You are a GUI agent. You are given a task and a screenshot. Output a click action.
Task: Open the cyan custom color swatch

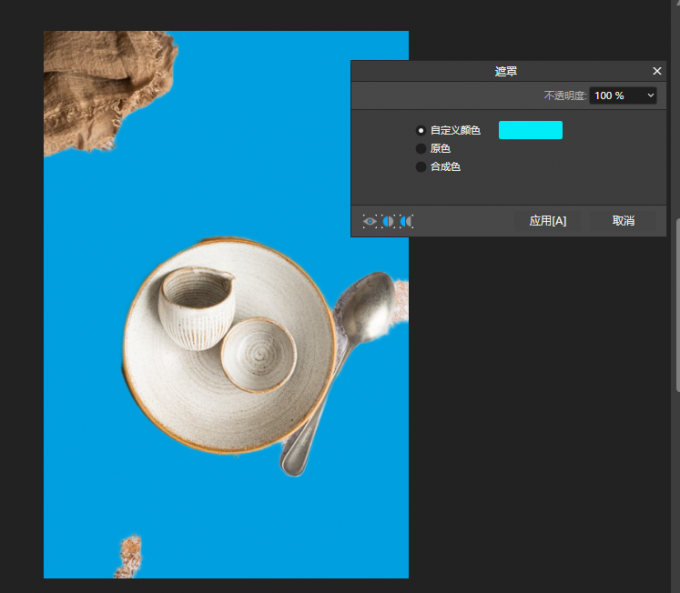click(x=530, y=130)
